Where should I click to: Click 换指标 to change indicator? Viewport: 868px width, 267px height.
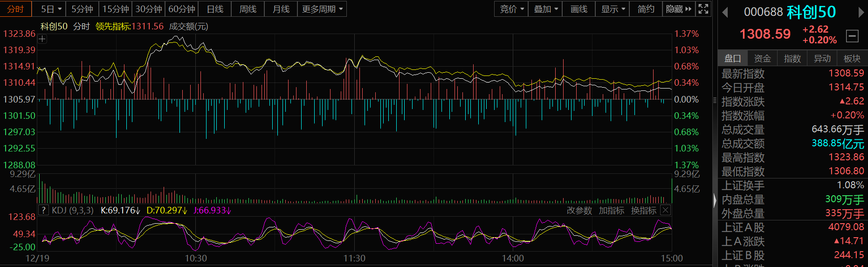click(643, 211)
